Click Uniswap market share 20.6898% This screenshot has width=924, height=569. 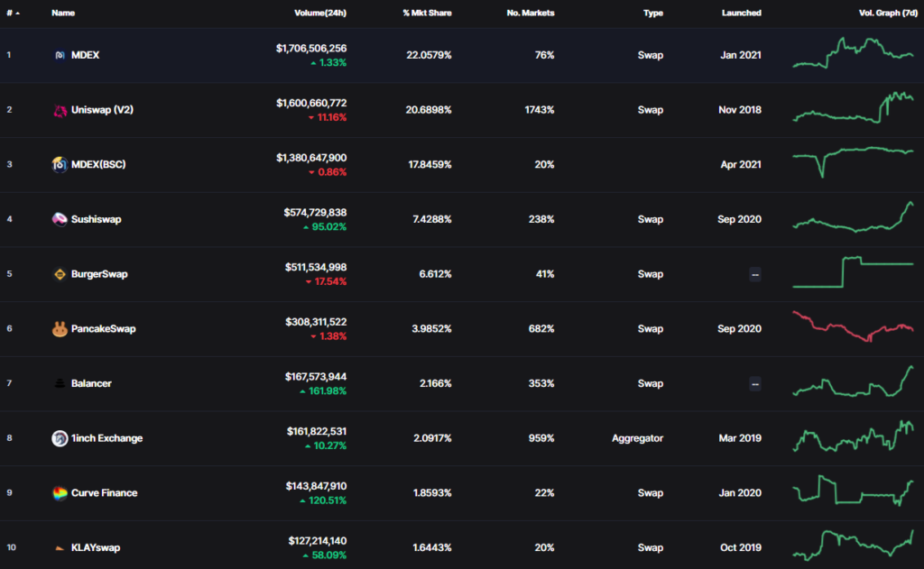[x=429, y=110]
